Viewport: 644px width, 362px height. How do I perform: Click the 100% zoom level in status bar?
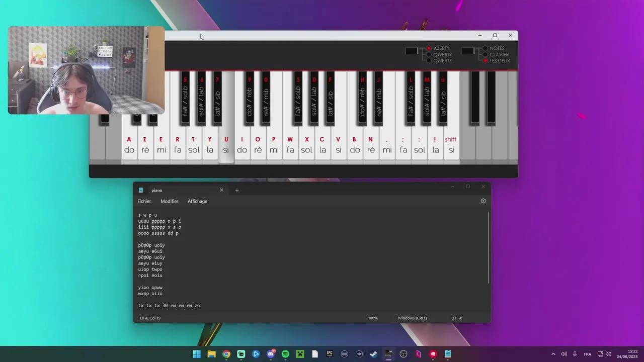click(x=373, y=318)
